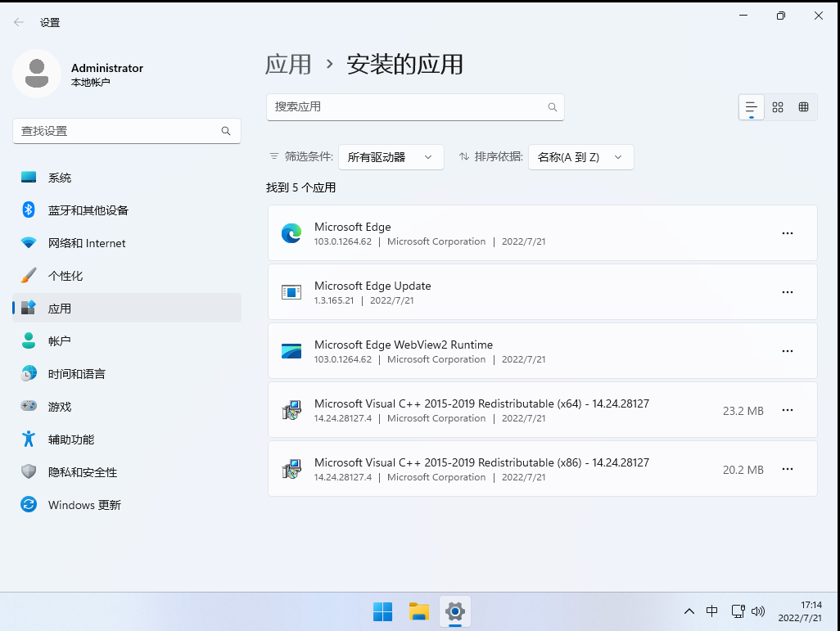Viewport: 840px width, 631px height.
Task: Open the 名称(A 到 Z) sort dropdown
Action: point(580,157)
